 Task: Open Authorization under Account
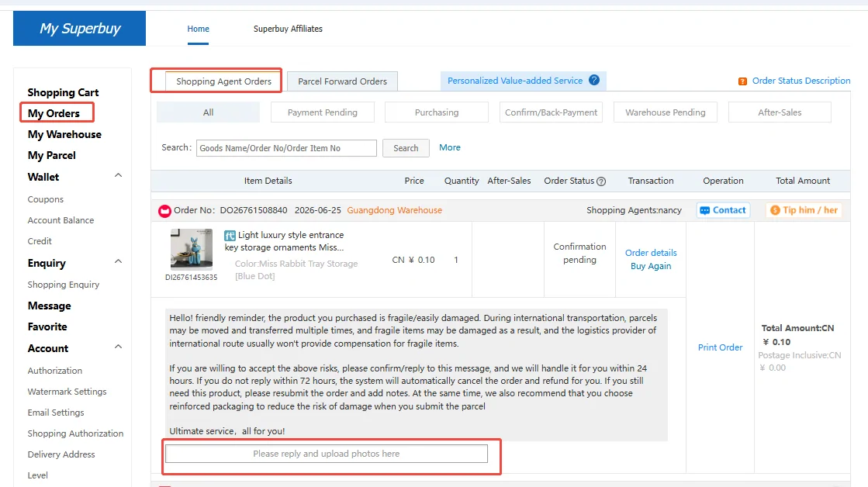[55, 371]
